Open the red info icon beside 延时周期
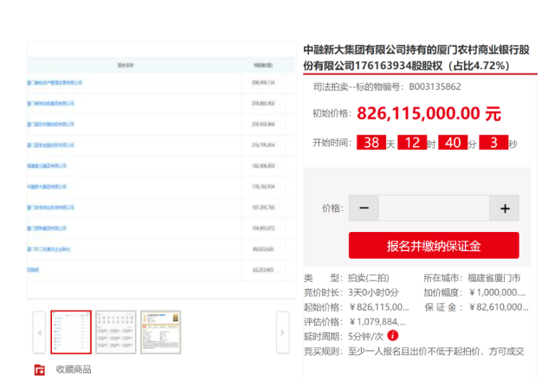The width and height of the screenshot is (554, 392). click(392, 336)
